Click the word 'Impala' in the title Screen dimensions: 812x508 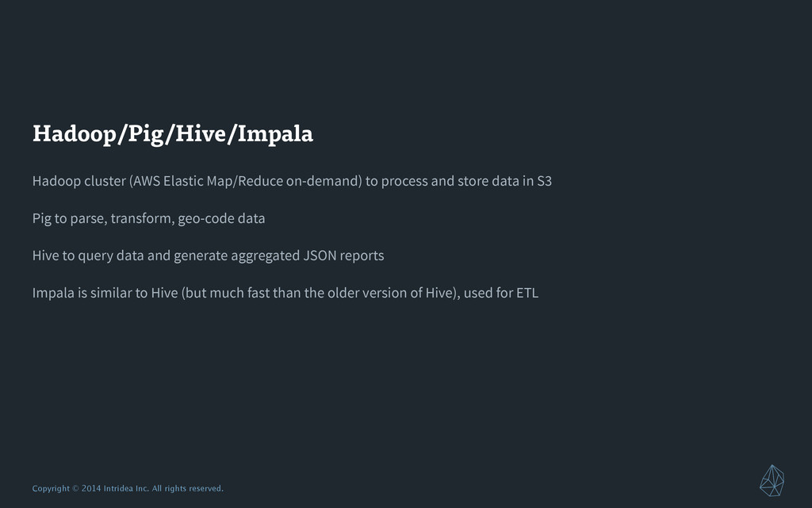coord(275,133)
